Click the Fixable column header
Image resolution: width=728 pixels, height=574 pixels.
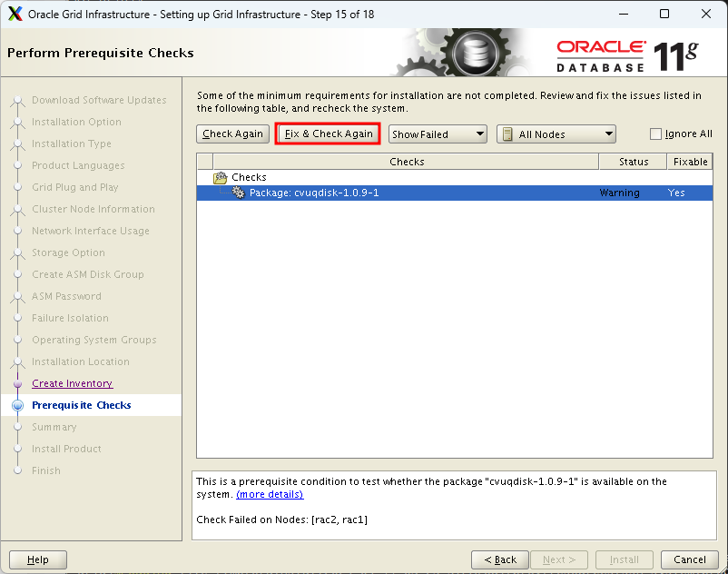coord(690,162)
